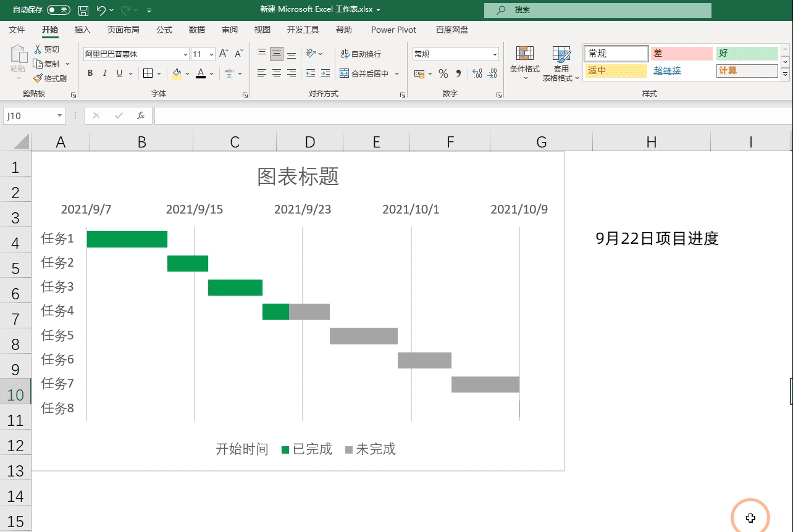
Task: Select the Format Painter (格式刷) brush
Action: (x=38, y=78)
